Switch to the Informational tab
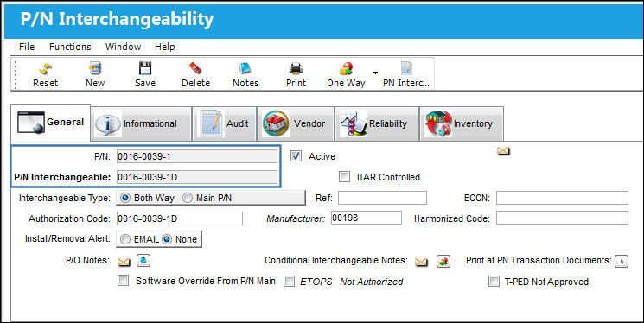Screen dimensions: 644x323 [141, 123]
